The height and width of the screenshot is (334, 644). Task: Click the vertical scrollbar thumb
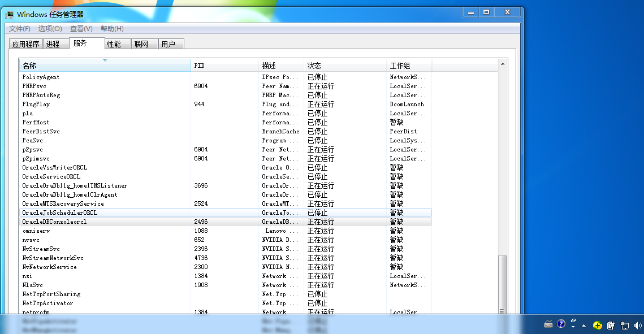(x=502, y=284)
